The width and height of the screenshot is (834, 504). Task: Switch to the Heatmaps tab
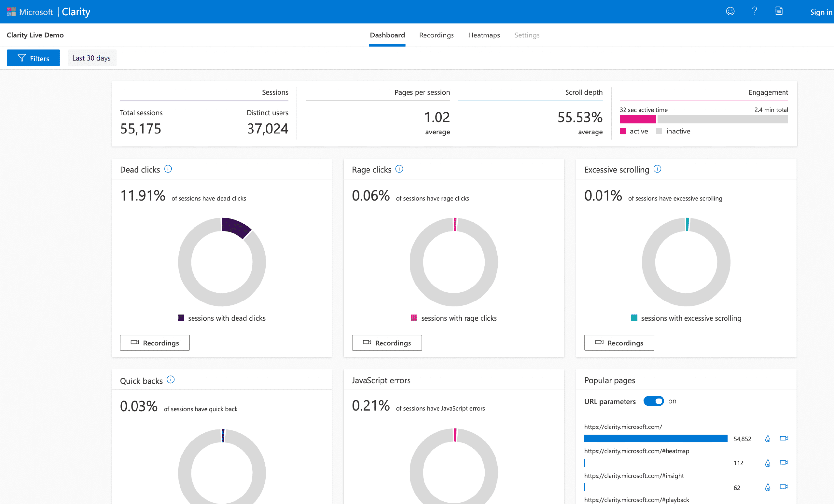pos(484,35)
